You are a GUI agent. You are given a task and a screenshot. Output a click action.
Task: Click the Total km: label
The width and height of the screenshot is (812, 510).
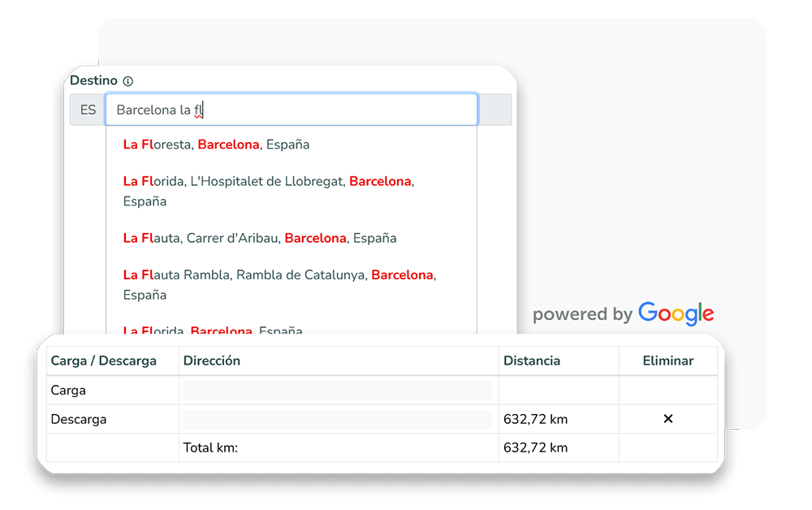(x=210, y=447)
